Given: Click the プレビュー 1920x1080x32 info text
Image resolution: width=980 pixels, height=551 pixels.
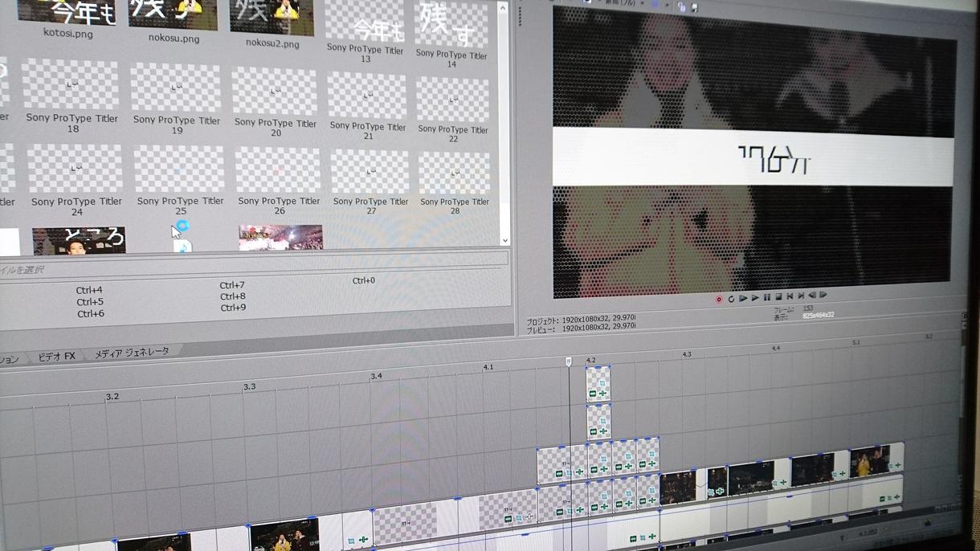Looking at the screenshot, I should [x=582, y=329].
